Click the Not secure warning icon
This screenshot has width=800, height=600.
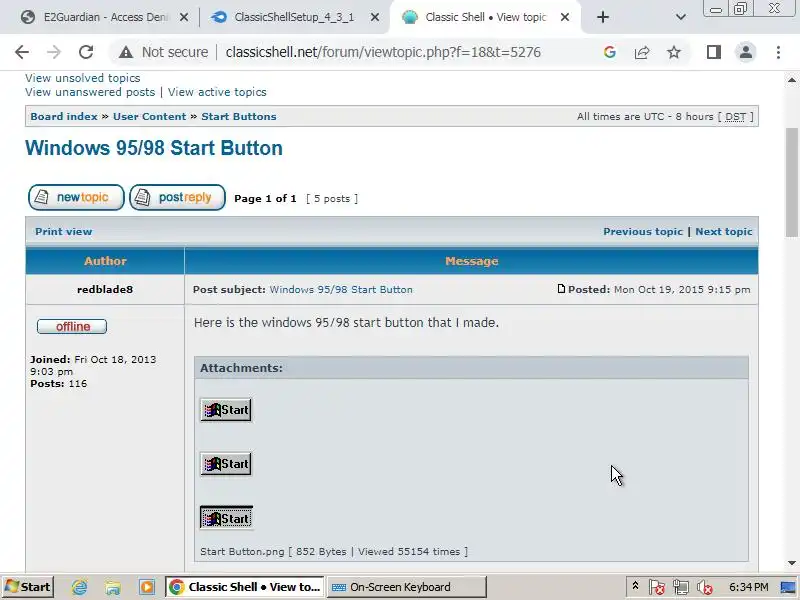coord(126,52)
